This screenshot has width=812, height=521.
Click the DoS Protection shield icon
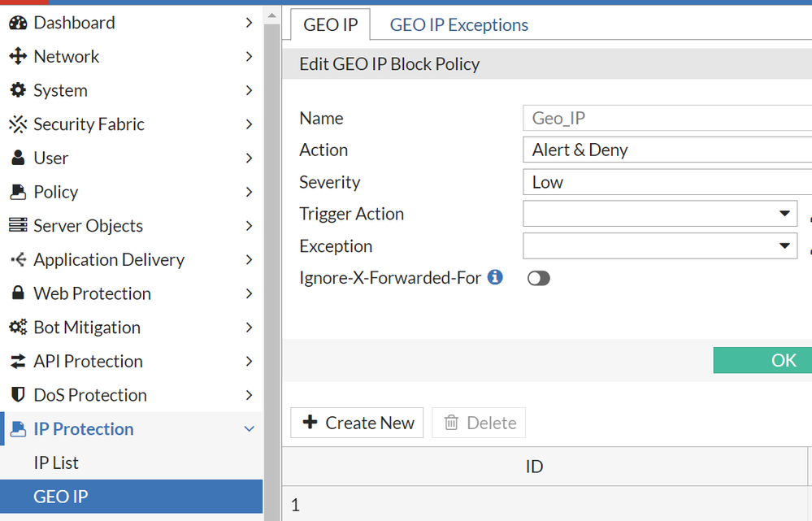pyautogui.click(x=18, y=395)
